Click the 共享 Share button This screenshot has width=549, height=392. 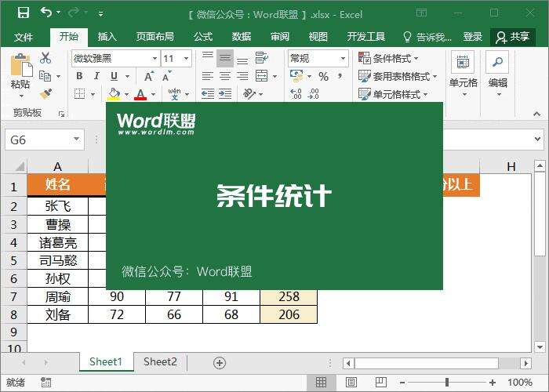click(513, 37)
